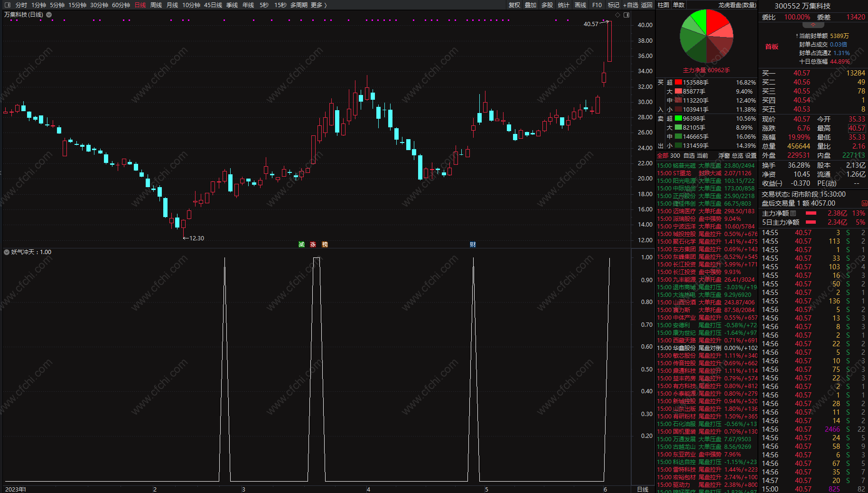Image resolution: width=868 pixels, height=493 pixels.
Task: Select the 中际旭创 alert row
Action: 707,188
